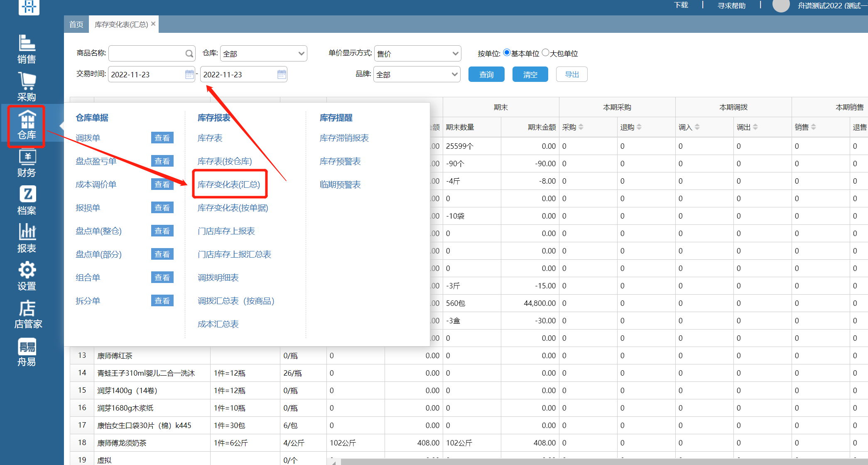
Task: Click the app logo at top left
Action: click(x=29, y=7)
